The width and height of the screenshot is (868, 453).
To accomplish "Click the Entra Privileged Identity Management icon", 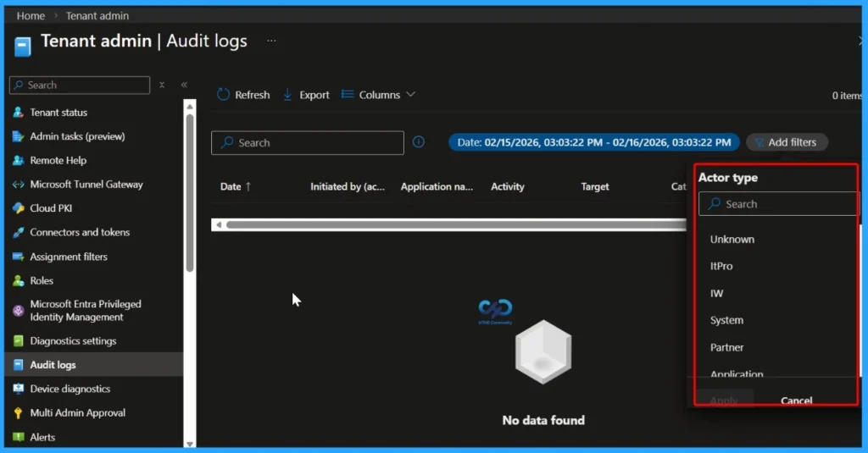I will click(x=18, y=310).
